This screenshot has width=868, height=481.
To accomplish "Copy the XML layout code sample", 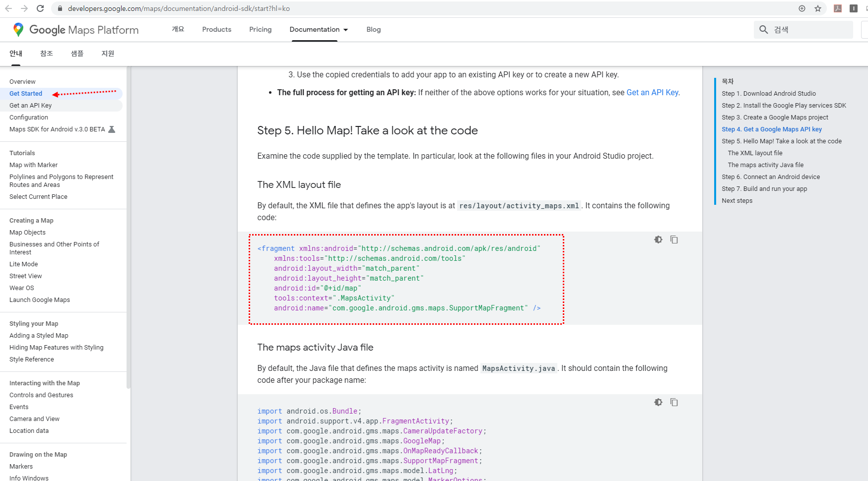I will click(x=674, y=240).
